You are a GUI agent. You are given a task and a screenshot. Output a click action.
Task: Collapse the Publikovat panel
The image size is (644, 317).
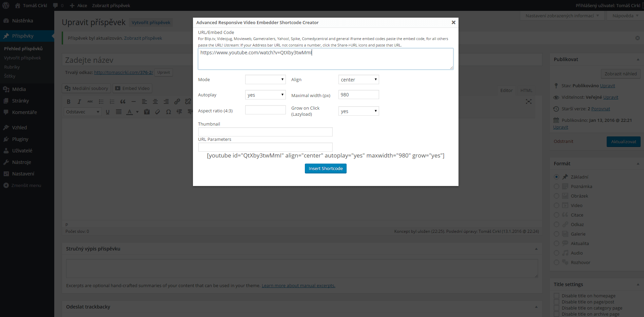[638, 59]
